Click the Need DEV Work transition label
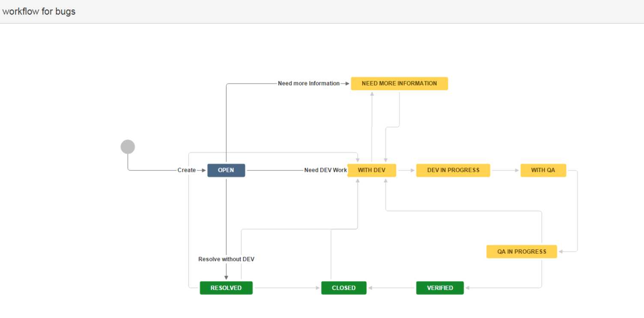This screenshot has height=318, width=644. click(325, 170)
